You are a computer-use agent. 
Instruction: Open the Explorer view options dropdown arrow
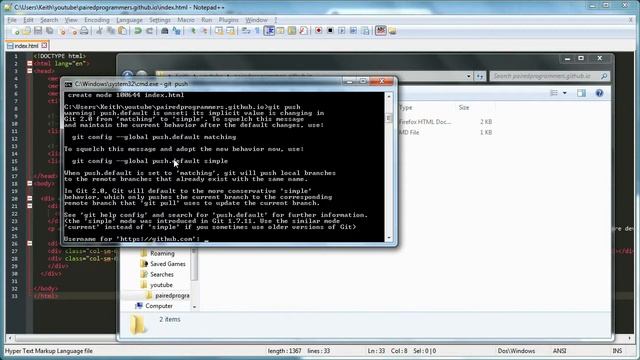565,93
